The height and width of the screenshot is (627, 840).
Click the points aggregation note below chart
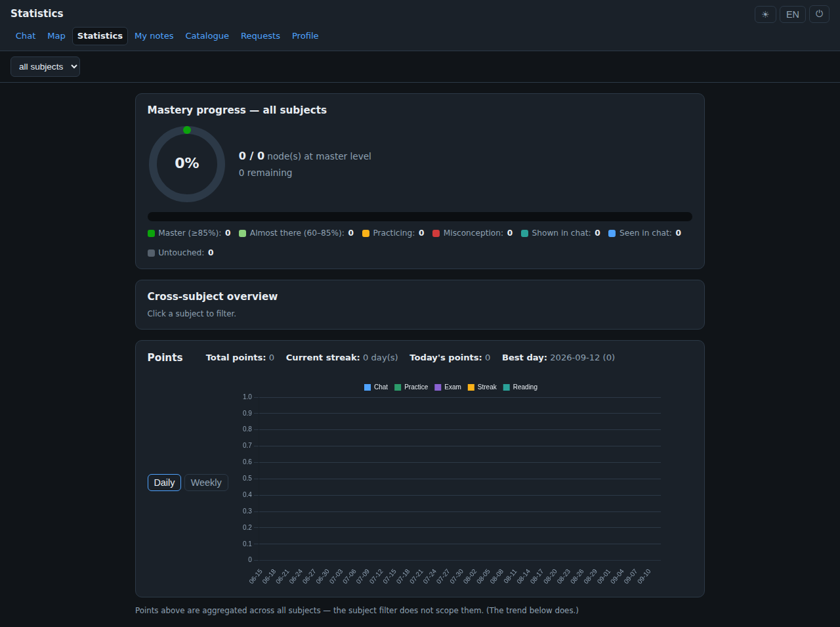tap(357, 611)
